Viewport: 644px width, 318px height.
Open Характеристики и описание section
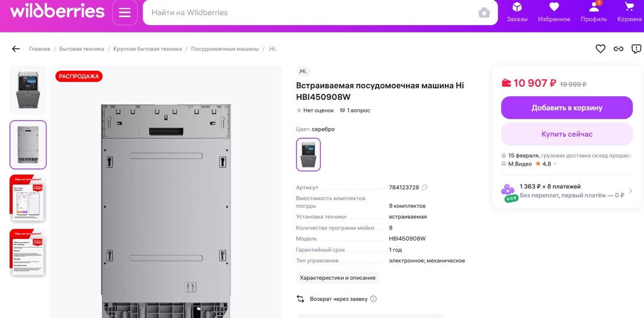(x=337, y=278)
